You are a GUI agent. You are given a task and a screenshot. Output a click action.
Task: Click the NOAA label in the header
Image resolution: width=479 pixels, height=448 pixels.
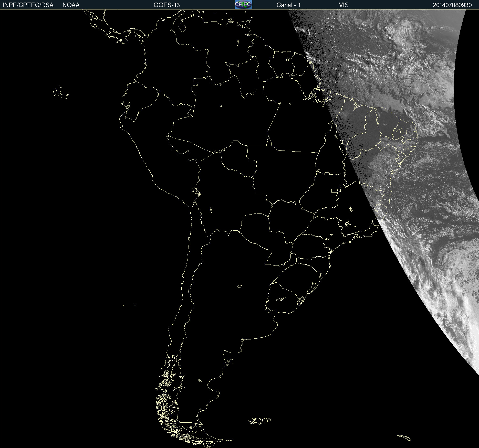coord(71,5)
